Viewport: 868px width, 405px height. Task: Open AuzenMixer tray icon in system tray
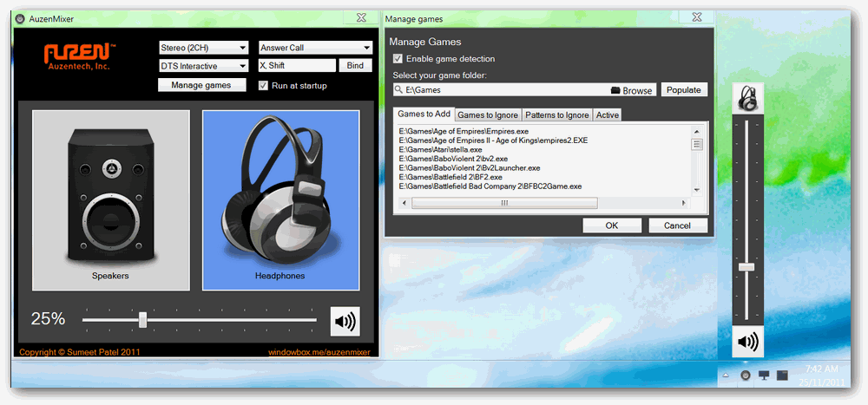(x=746, y=376)
